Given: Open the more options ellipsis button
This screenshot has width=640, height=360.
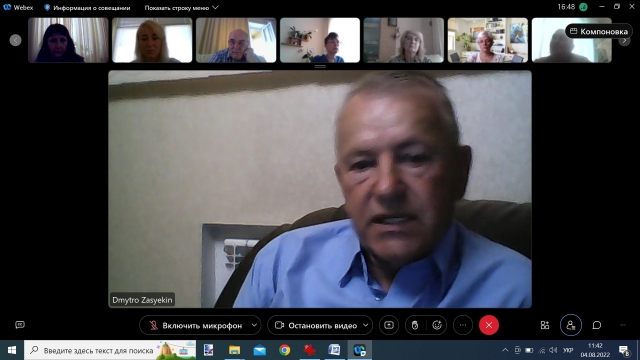Looking at the screenshot, I should [x=463, y=325].
